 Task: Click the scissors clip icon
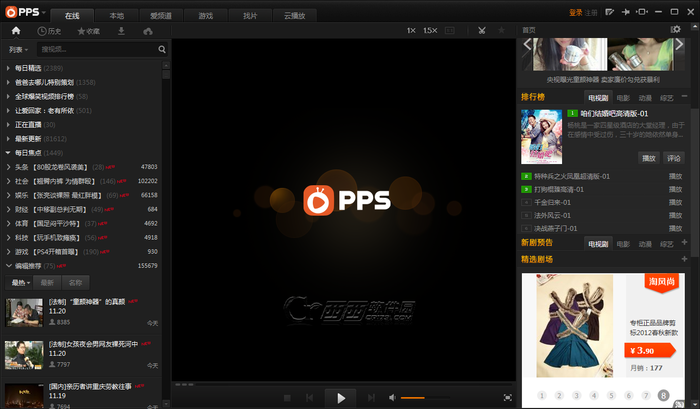pyautogui.click(x=482, y=30)
